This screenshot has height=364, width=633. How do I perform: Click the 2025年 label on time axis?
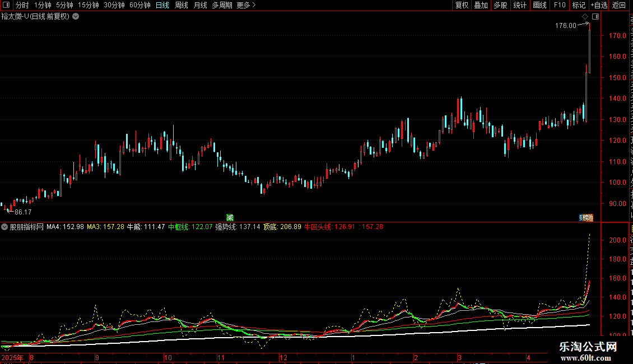pos(12,357)
